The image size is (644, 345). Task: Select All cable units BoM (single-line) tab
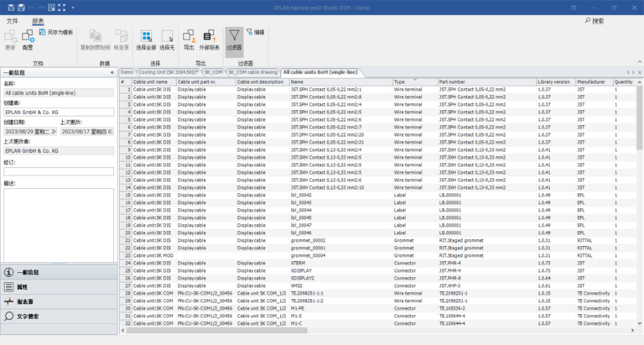tap(320, 72)
